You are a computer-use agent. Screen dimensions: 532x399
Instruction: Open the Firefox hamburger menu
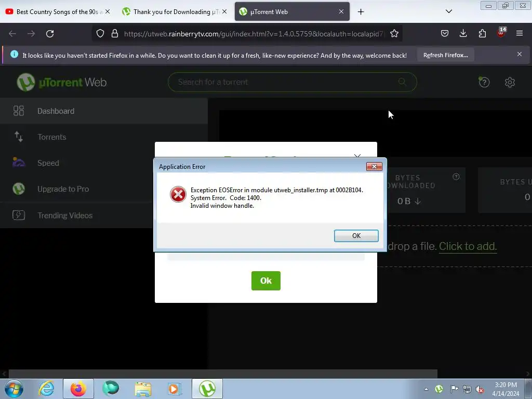tap(520, 34)
